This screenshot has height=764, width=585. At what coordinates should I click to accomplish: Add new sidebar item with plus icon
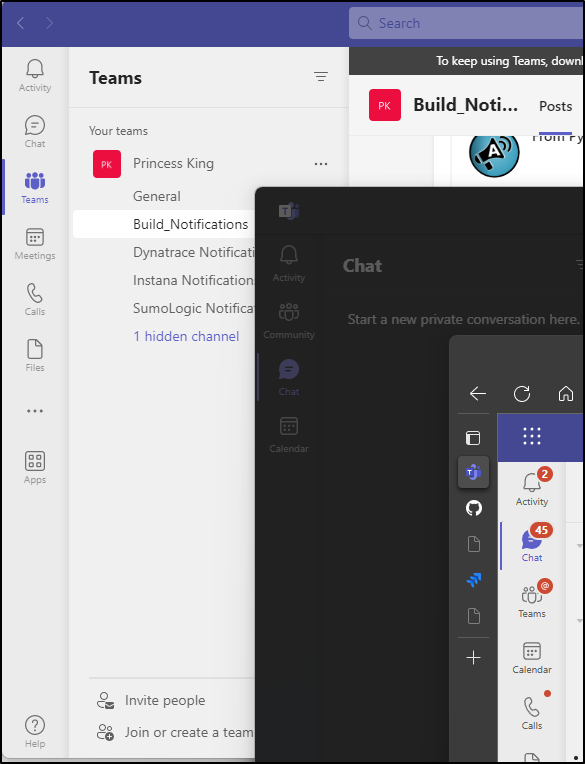[473, 658]
